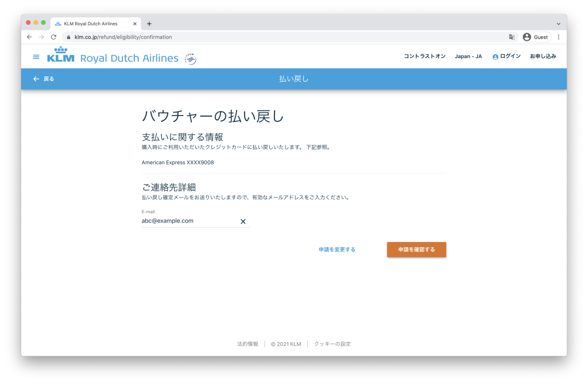Toggle コントラストオン contrast mode

tap(424, 56)
